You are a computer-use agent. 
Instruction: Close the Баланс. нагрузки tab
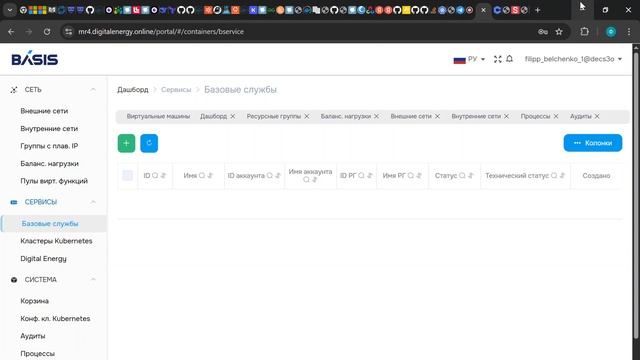(x=376, y=116)
